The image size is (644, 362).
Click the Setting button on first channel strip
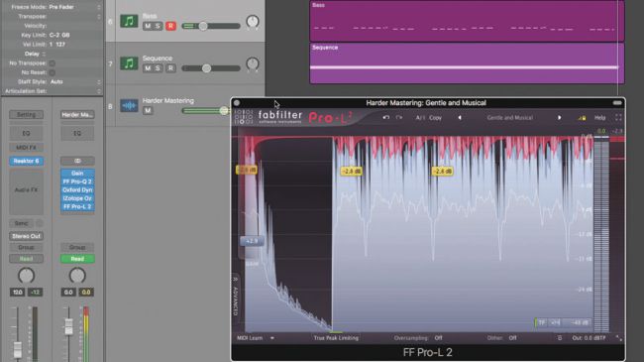27,115
